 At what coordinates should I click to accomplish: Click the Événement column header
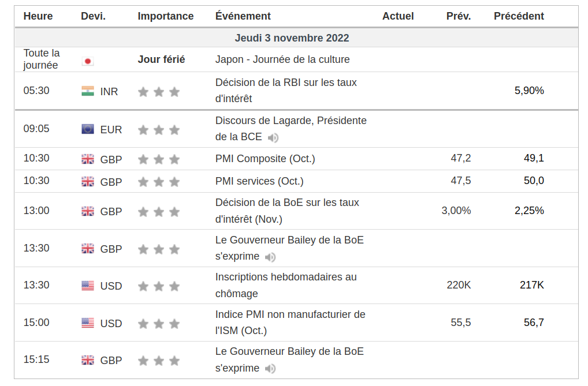pos(243,16)
